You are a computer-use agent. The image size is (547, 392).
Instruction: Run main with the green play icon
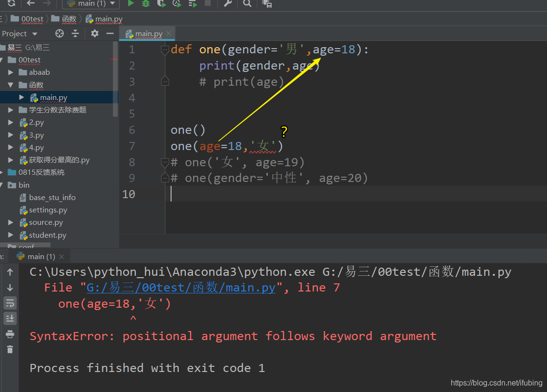(x=131, y=3)
